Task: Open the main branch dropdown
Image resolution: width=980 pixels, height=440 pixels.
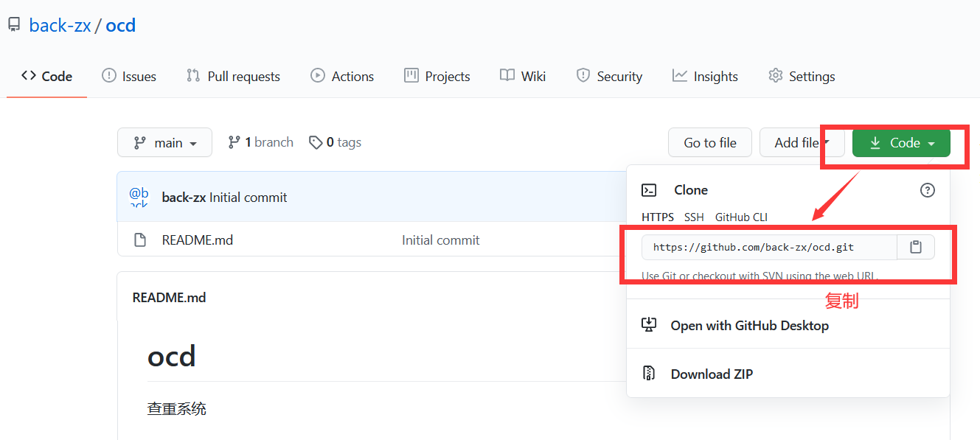Action: tap(164, 142)
